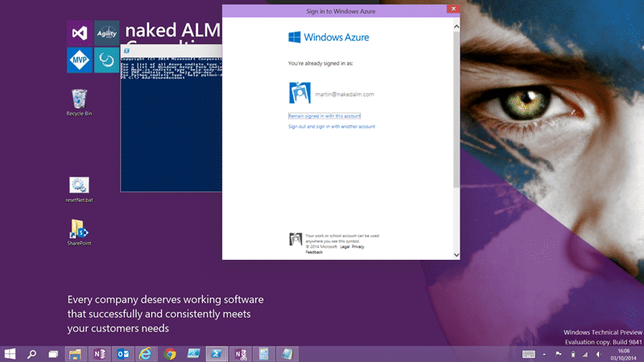This screenshot has height=362, width=644.
Task: Switch to PowerShell window in taskbar
Action: (x=217, y=354)
